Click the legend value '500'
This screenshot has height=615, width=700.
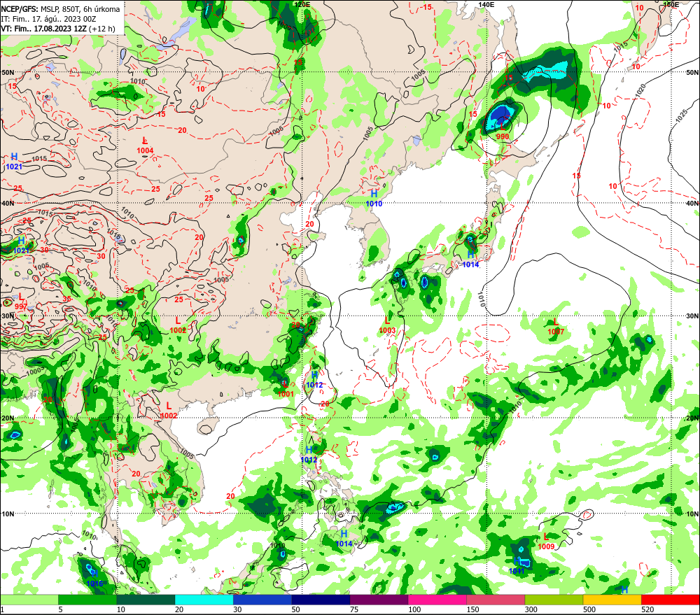coord(589,609)
